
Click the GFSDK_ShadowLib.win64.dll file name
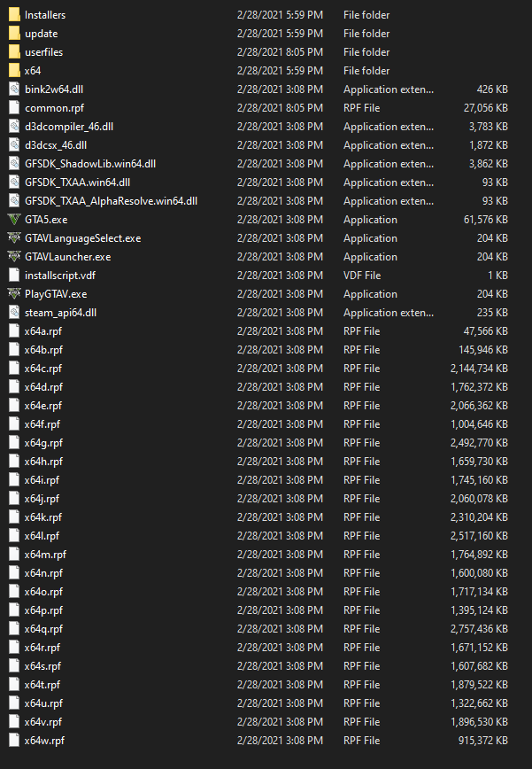(x=90, y=164)
